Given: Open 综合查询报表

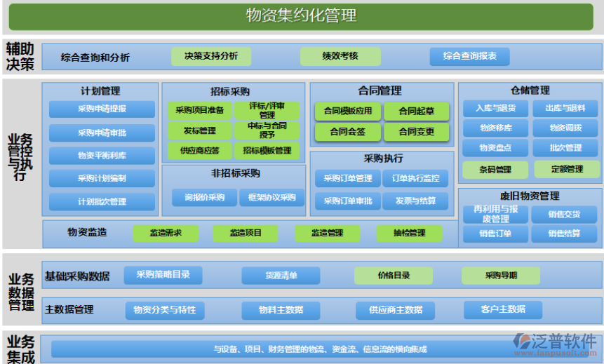Looking at the screenshot, I should pos(469,57).
